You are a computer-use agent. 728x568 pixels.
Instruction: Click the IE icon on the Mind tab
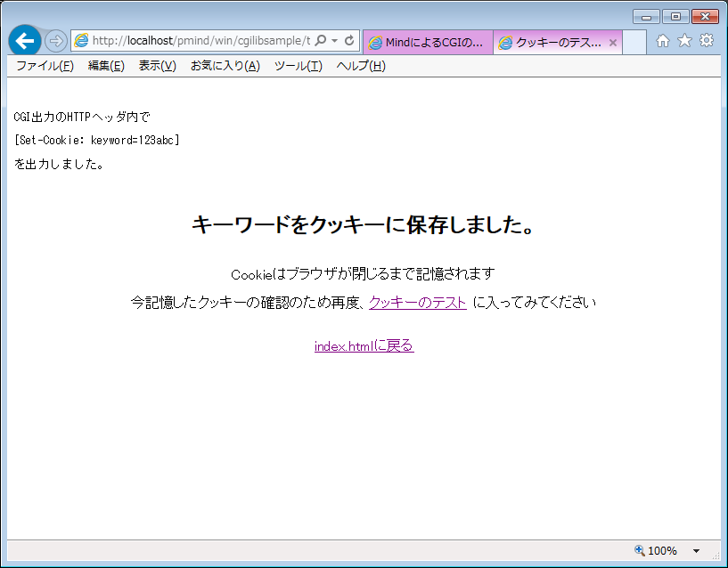pos(375,43)
